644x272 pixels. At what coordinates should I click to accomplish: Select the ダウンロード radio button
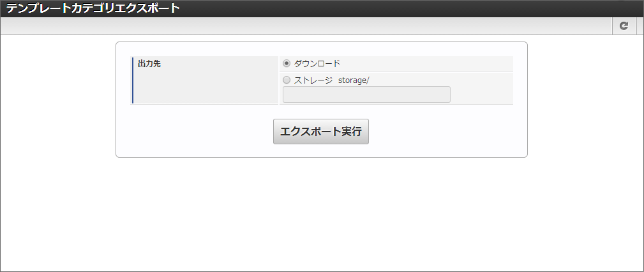pyautogui.click(x=287, y=63)
